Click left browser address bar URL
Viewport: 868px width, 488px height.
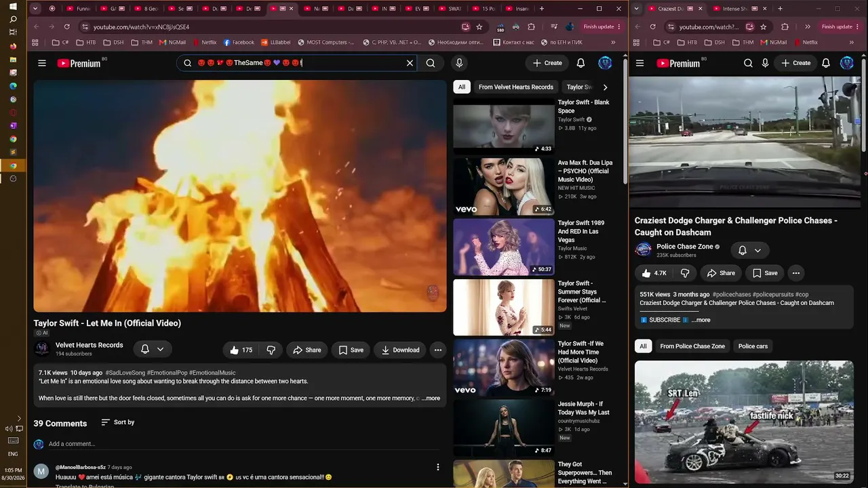point(141,27)
